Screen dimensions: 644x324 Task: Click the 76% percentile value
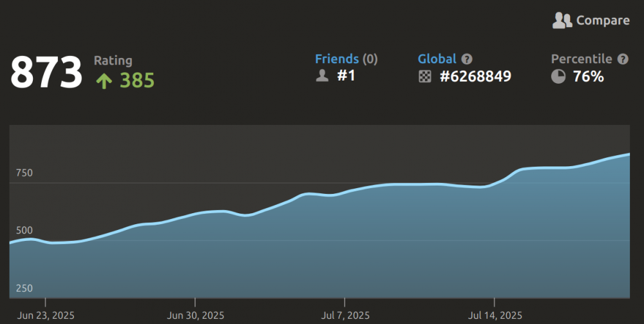pyautogui.click(x=588, y=77)
